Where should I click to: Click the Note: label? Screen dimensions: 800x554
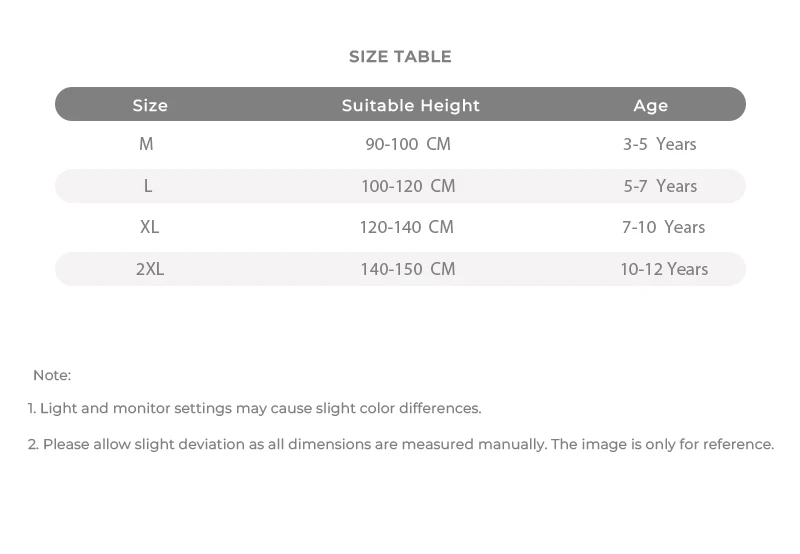click(x=52, y=375)
